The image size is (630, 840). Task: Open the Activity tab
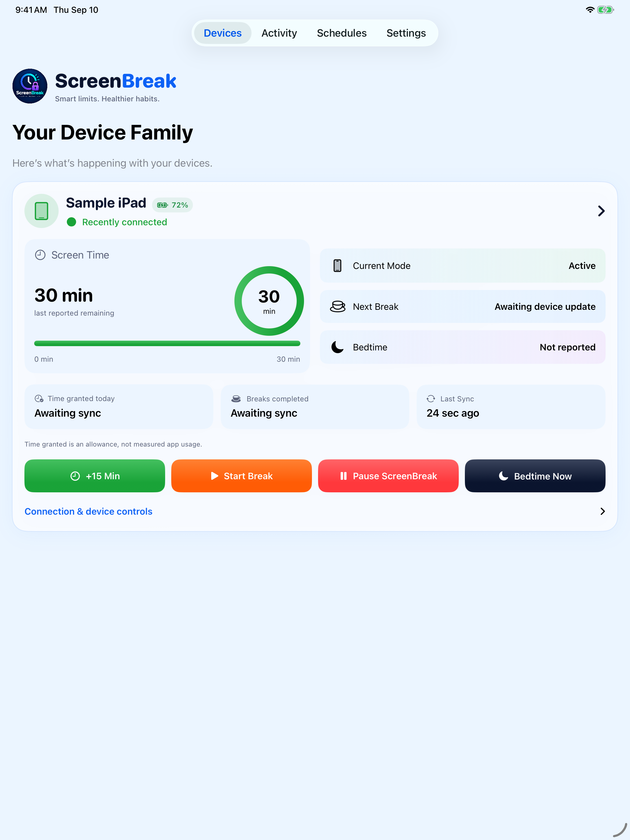tap(279, 33)
